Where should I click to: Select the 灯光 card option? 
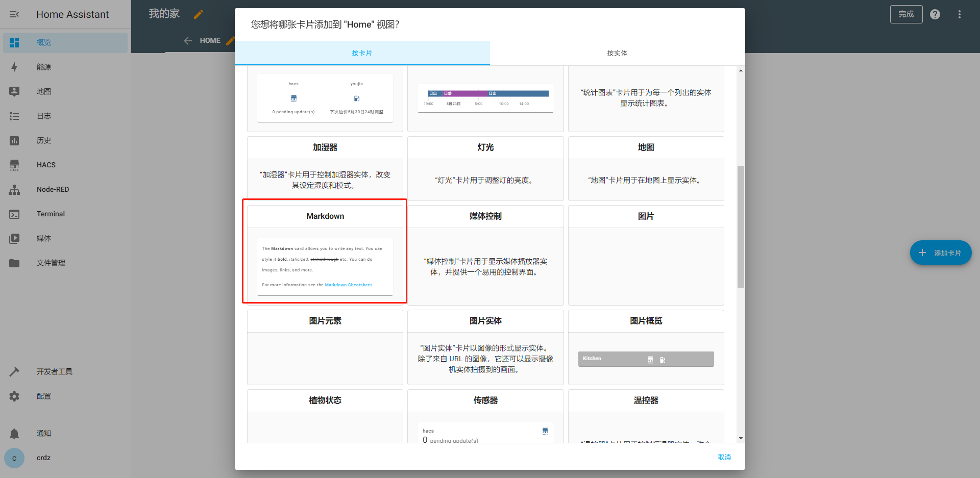pos(485,168)
